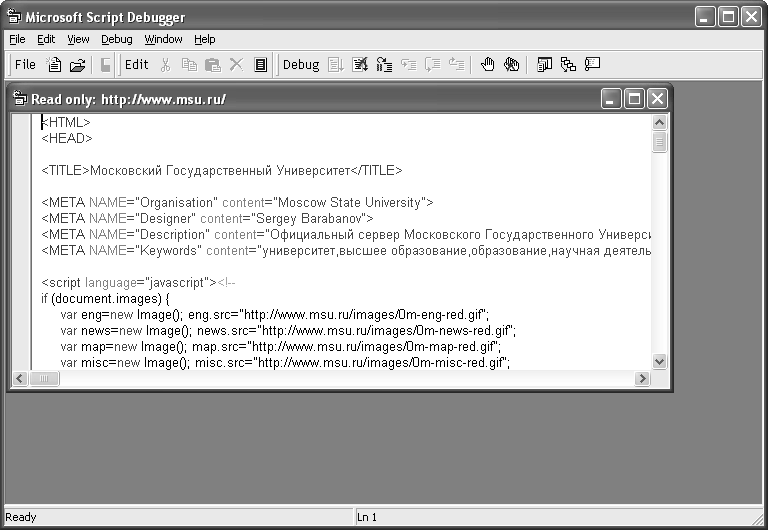768x530 pixels.
Task: Click the File toolbar label
Action: [x=25, y=65]
